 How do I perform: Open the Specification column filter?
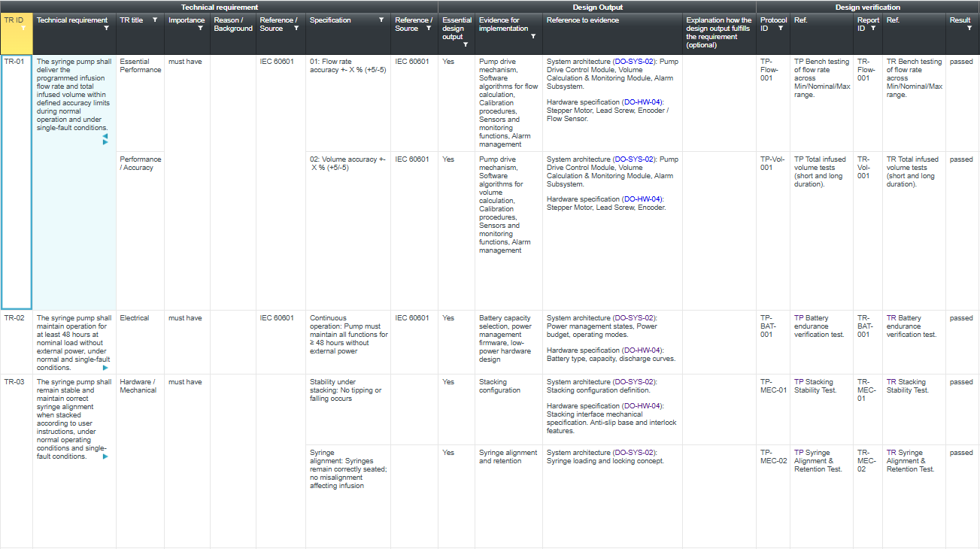click(x=381, y=20)
